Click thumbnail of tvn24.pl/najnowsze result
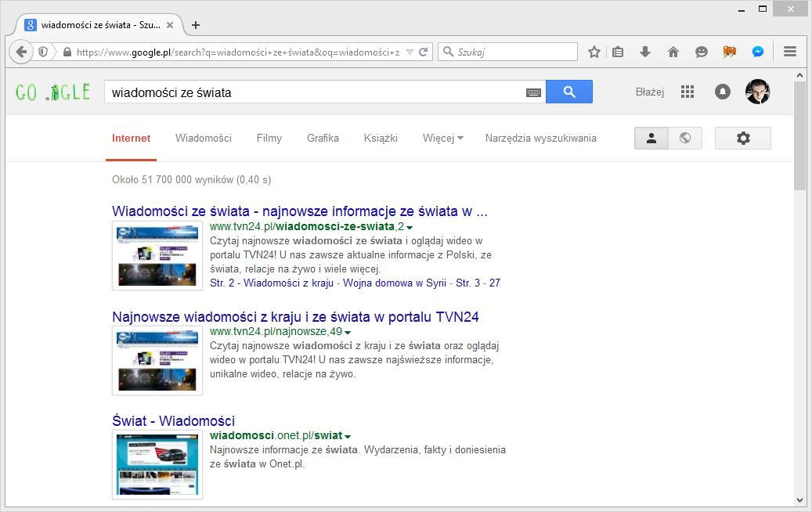This screenshot has height=512, width=812. 157,361
